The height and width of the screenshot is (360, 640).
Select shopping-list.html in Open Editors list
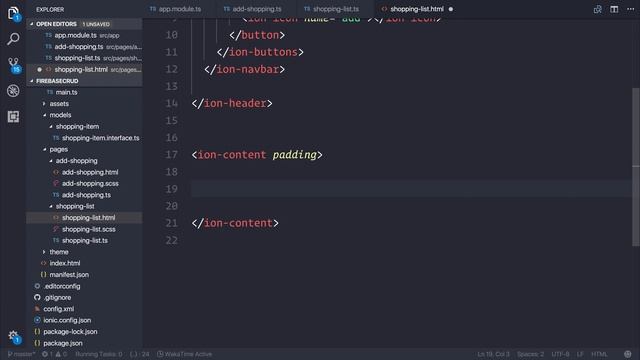point(84,70)
